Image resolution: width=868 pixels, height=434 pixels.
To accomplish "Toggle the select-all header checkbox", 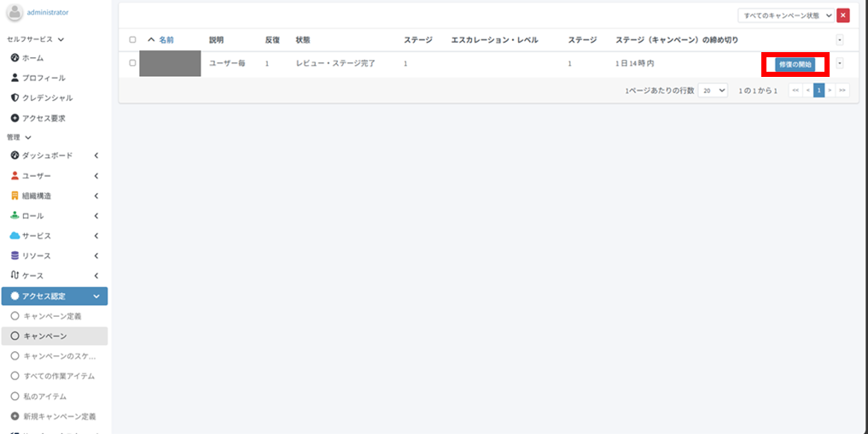I will click(132, 40).
